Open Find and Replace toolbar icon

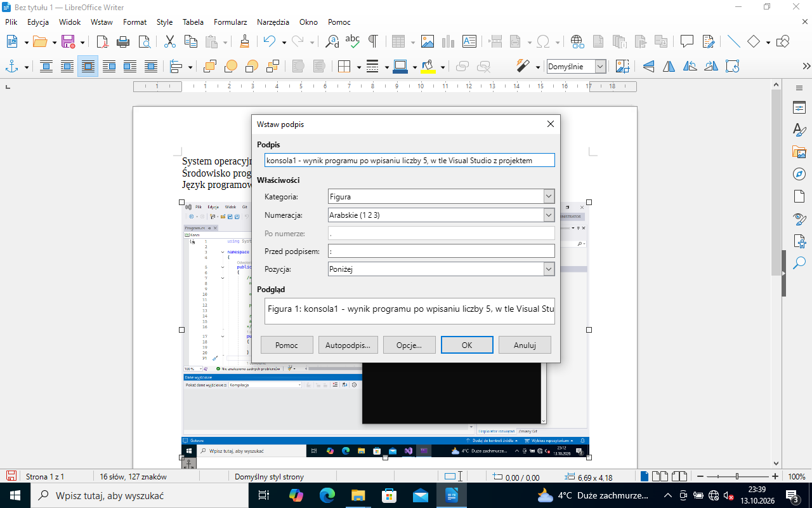pyautogui.click(x=332, y=41)
